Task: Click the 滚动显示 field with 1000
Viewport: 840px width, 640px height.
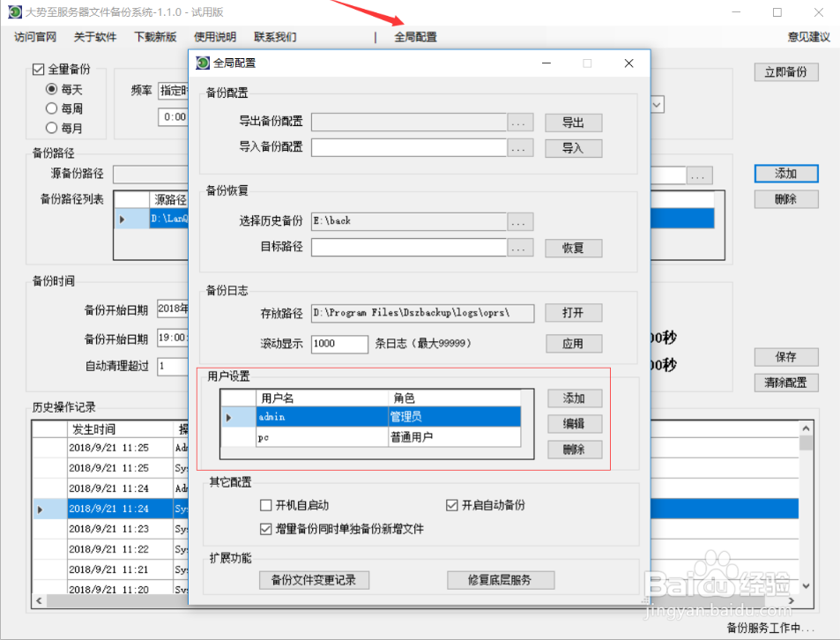Action: pos(339,344)
